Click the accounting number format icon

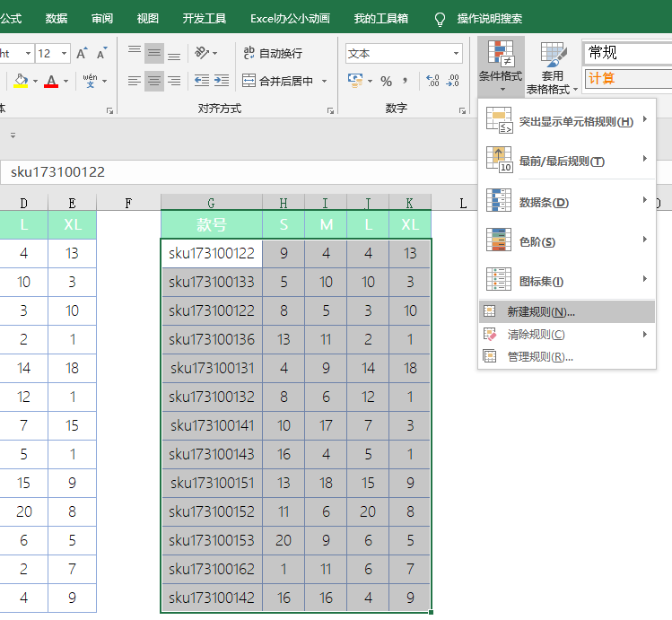pos(355,82)
